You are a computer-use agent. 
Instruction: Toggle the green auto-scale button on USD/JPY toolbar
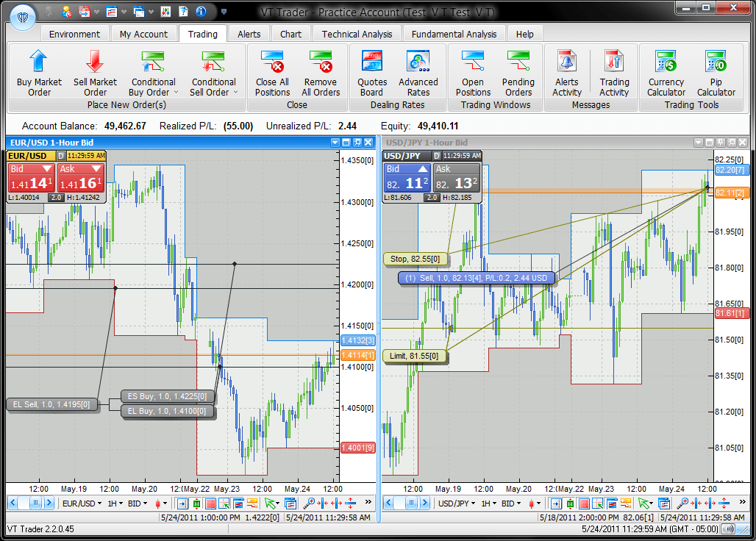tap(570, 504)
